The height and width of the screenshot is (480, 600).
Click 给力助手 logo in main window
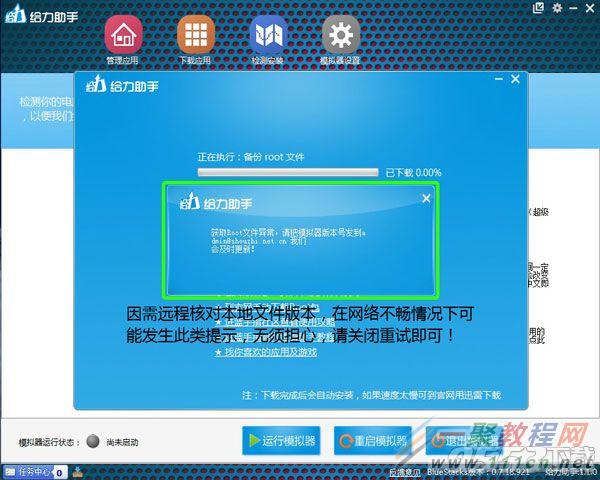(41, 15)
